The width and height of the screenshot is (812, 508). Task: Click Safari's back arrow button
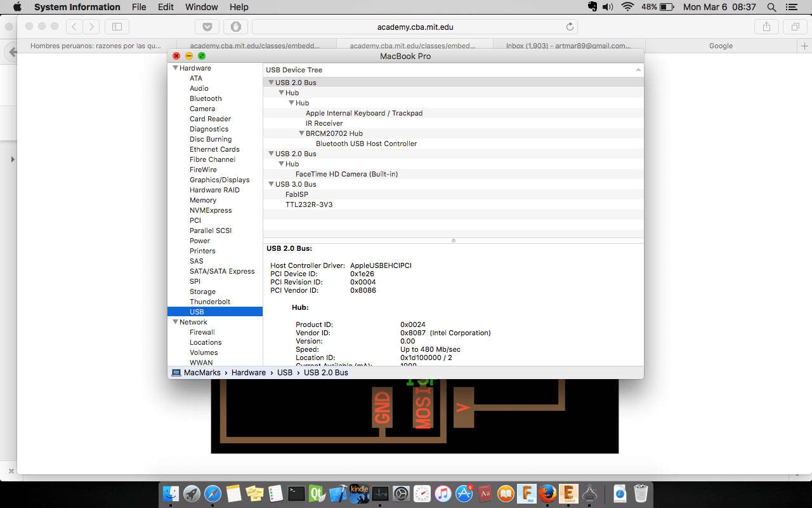point(74,27)
